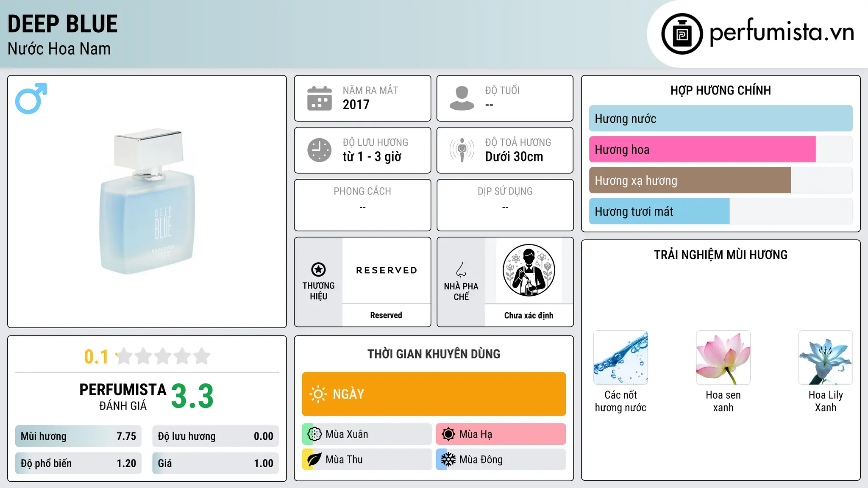The height and width of the screenshot is (488, 868).
Task: Click the perfumista.vn perfume bottle logo icon
Action: point(682,34)
